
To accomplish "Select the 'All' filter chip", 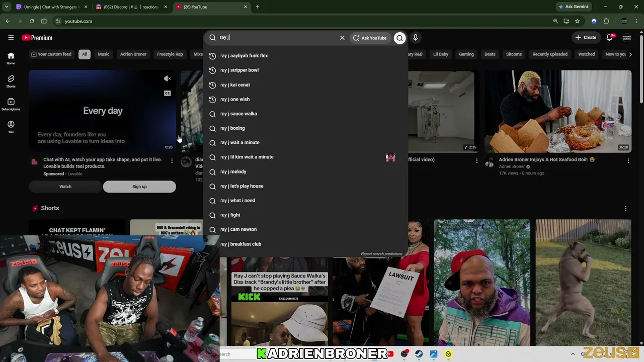I will pyautogui.click(x=85, y=54).
